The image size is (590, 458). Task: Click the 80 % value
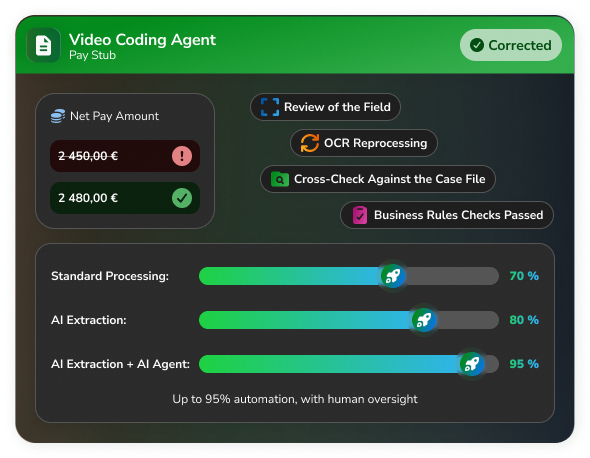click(524, 320)
